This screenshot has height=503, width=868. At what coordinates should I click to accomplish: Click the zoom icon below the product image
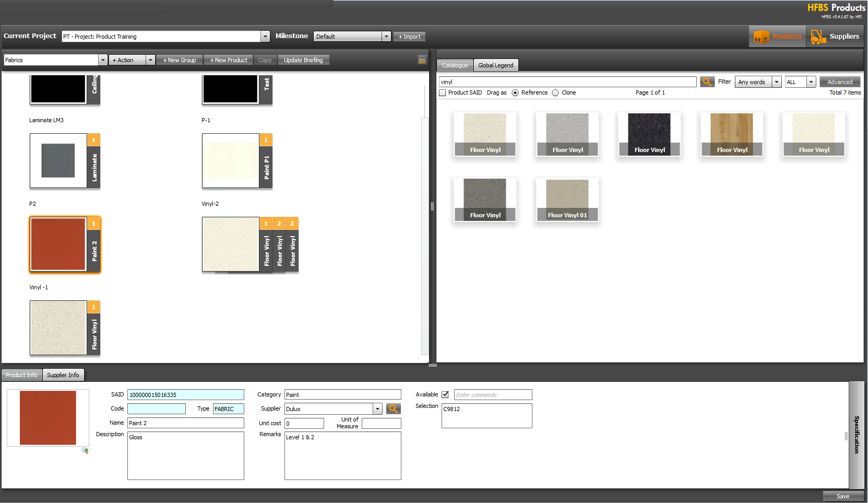coord(85,450)
